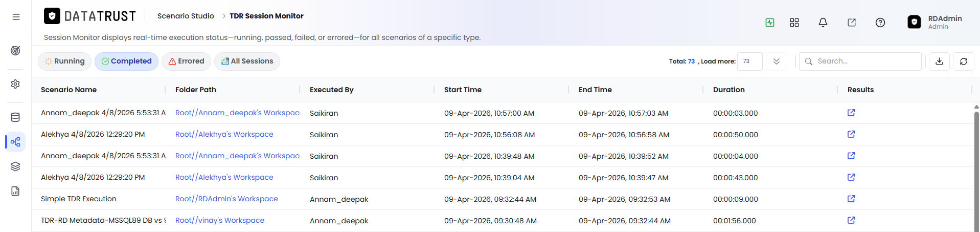
Task: Open the apps grid icon
Action: (x=794, y=23)
